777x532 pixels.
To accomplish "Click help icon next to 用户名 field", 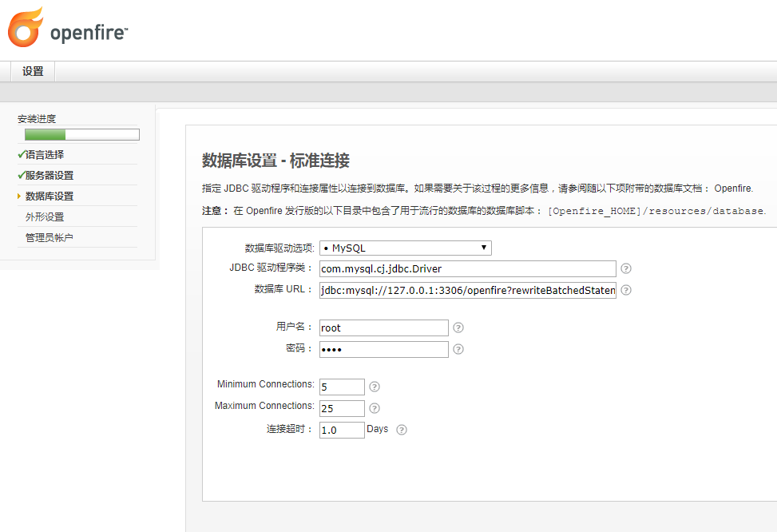I will 458,328.
